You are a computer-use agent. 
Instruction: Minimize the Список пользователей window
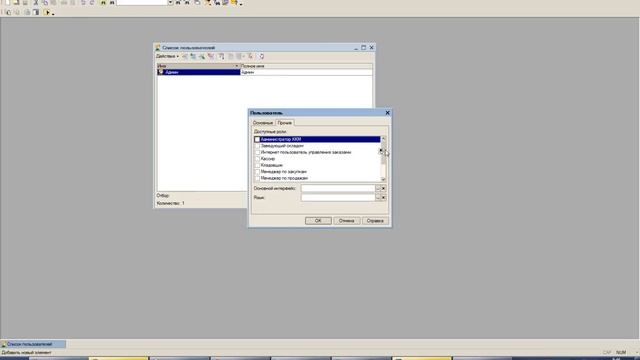356,48
